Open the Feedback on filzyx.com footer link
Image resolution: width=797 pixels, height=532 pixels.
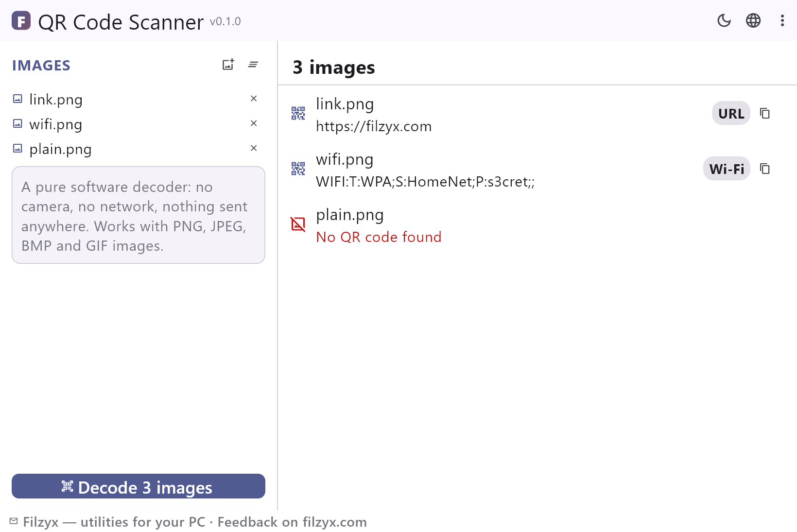[x=292, y=522]
